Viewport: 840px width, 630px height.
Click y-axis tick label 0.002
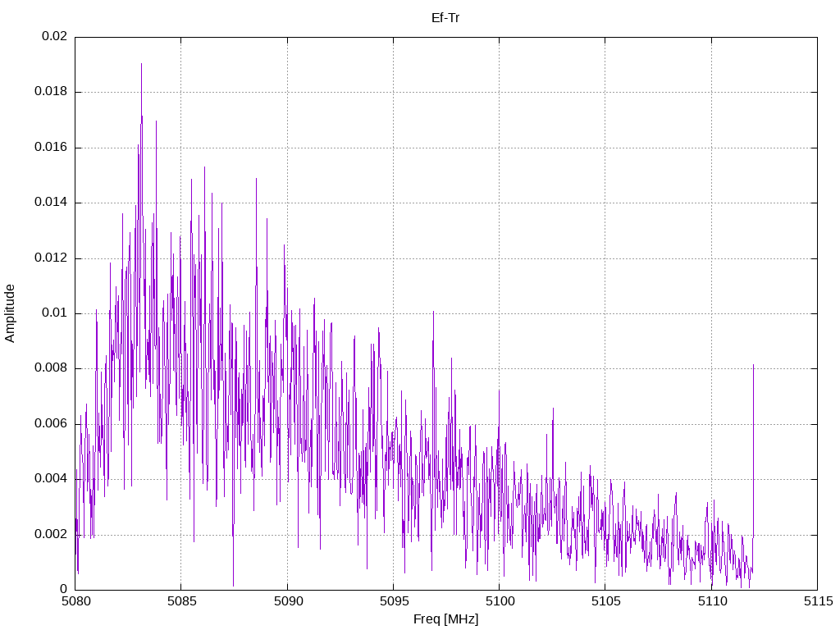tap(51, 534)
